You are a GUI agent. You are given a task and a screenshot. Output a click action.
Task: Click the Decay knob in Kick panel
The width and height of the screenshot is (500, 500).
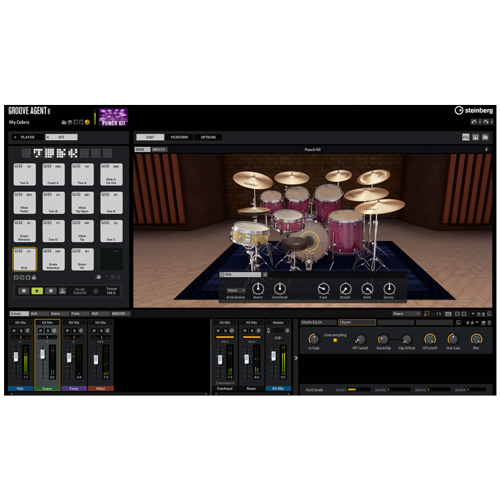[389, 289]
